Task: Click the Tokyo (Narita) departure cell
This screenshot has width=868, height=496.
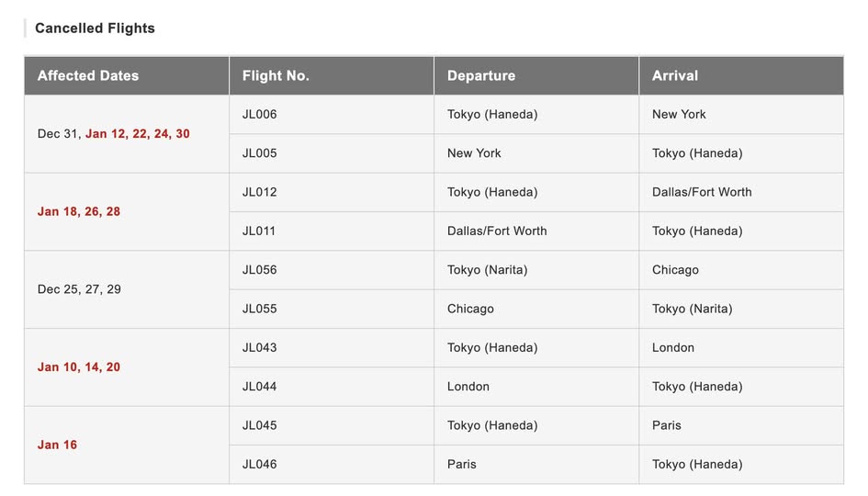Action: click(x=488, y=270)
